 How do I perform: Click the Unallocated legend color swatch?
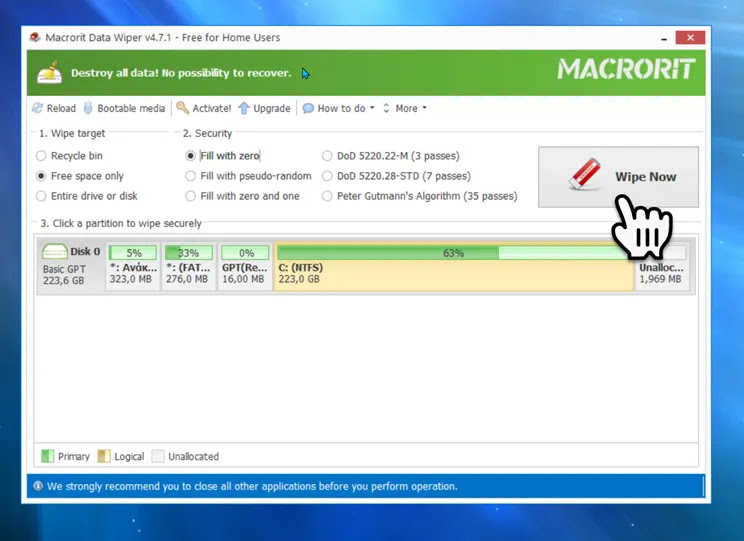[158, 456]
